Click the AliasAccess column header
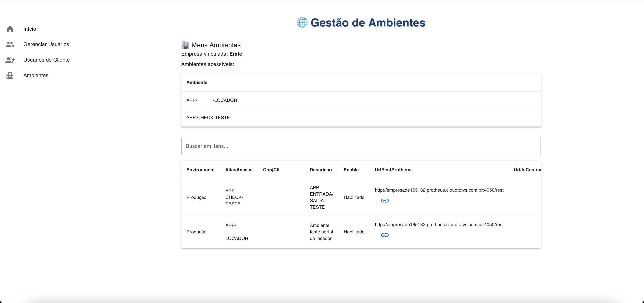The image size is (644, 303). coord(239,170)
